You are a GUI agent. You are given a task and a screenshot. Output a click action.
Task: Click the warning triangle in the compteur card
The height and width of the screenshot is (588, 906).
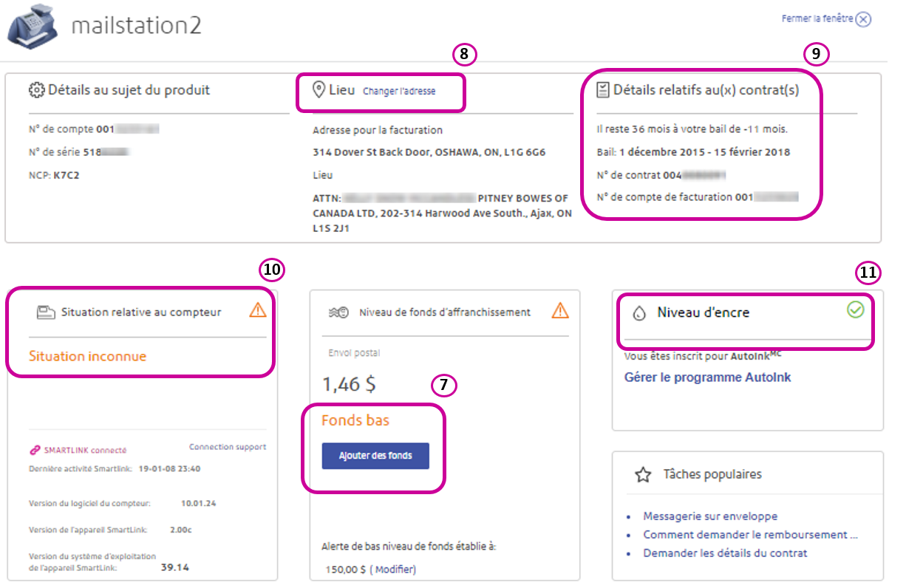tap(258, 311)
